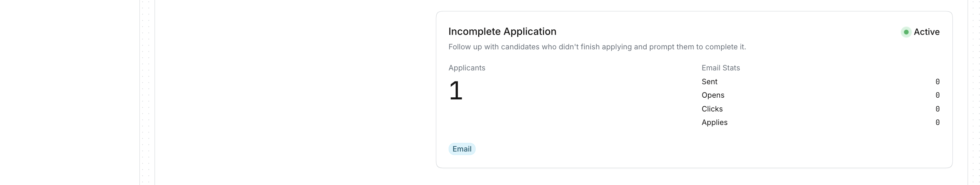The width and height of the screenshot is (980, 185).
Task: Click the green Active status dot
Action: [906, 32]
